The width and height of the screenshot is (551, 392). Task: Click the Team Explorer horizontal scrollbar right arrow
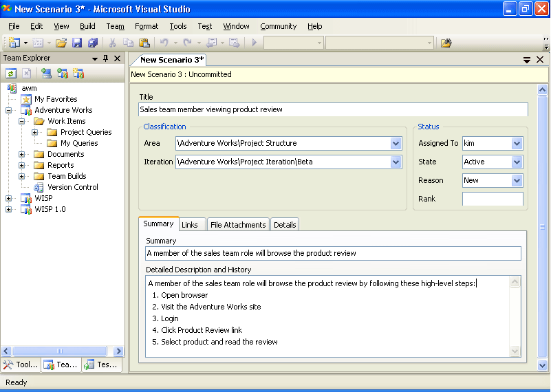point(118,351)
